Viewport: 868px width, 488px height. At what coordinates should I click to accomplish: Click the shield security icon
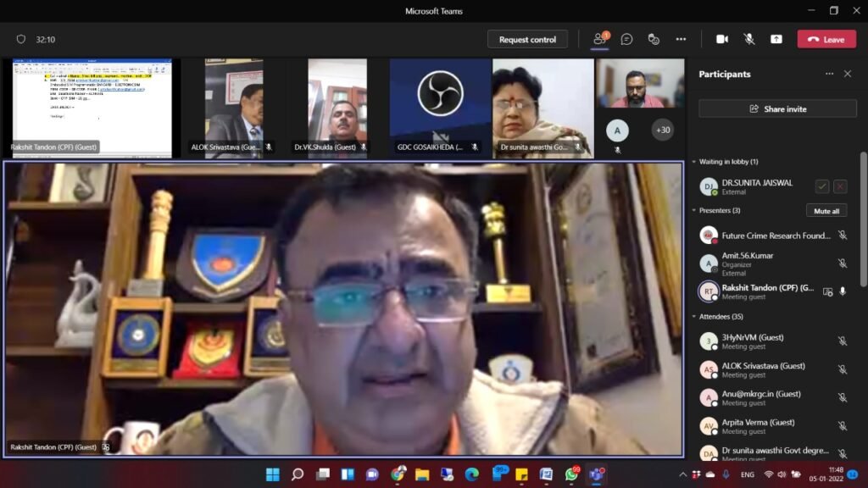coord(21,39)
